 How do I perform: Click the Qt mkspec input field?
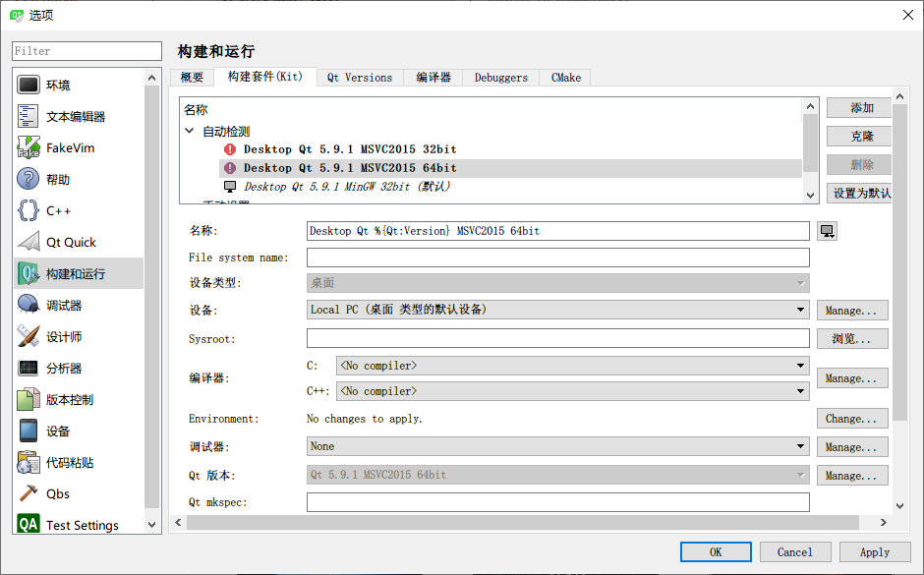pos(558,502)
